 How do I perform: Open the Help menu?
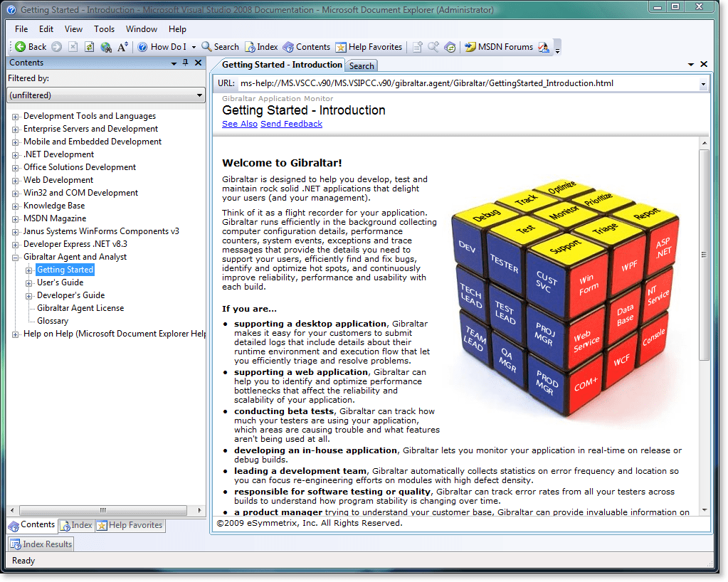click(x=177, y=28)
